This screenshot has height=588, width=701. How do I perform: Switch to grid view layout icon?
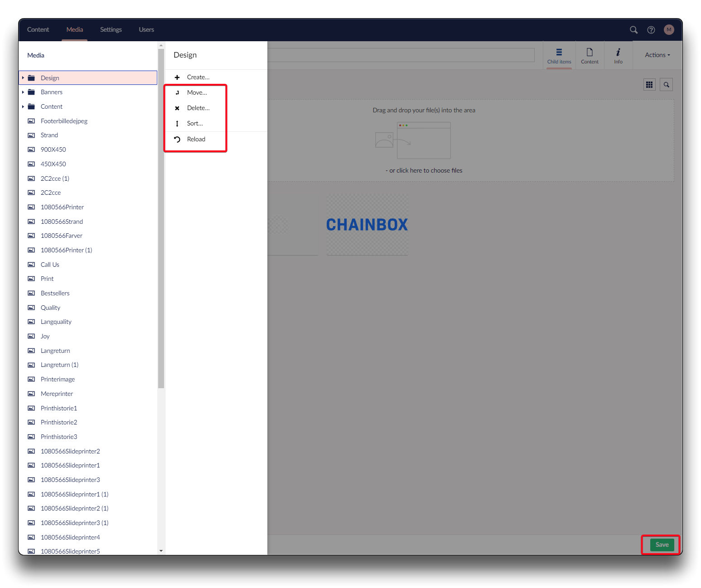click(649, 85)
